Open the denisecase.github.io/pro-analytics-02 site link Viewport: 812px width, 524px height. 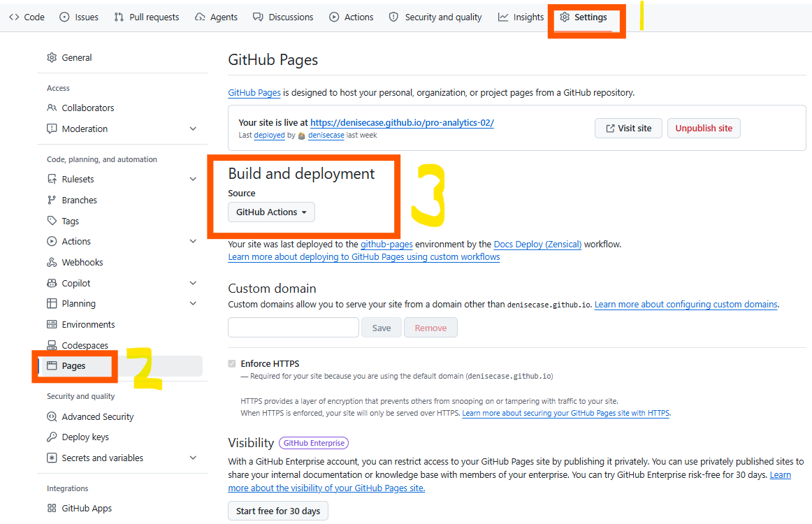click(402, 123)
